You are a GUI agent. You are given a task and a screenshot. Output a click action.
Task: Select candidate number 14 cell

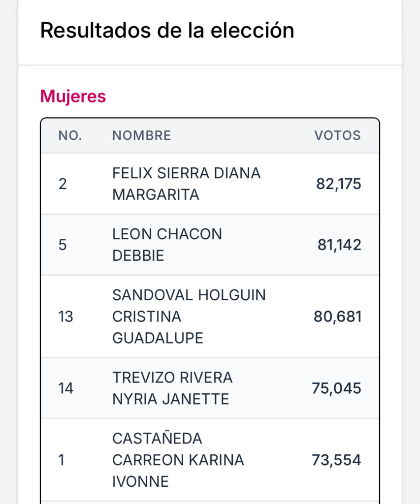point(65,388)
